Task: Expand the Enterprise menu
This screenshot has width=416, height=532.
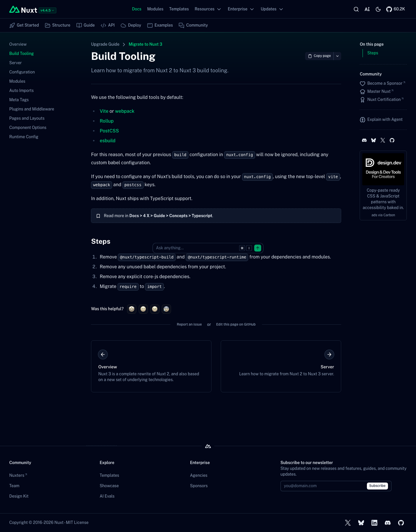Action: (241, 9)
